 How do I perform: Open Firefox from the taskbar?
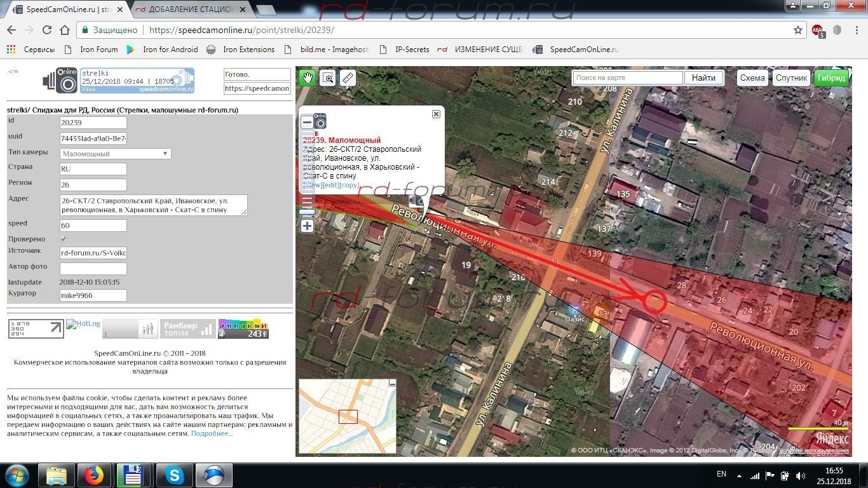point(95,475)
